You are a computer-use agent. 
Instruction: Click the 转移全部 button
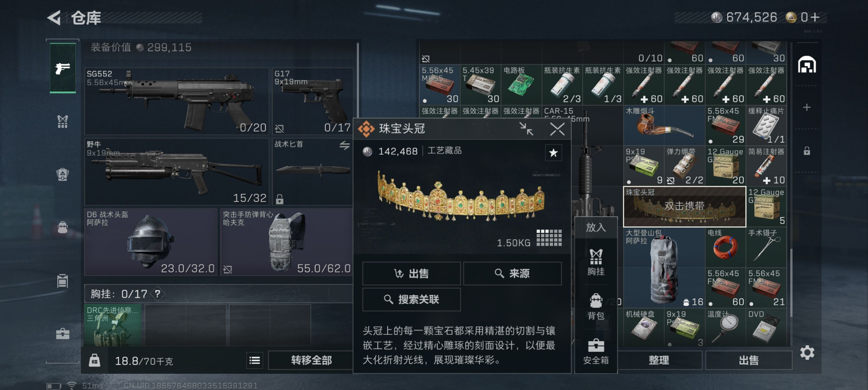click(x=311, y=360)
